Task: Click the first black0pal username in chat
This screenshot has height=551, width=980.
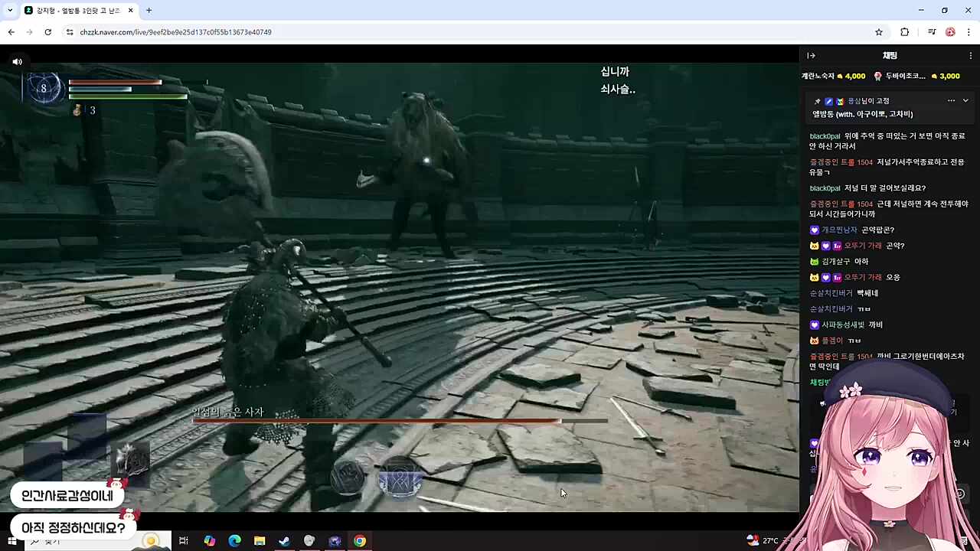Action: (x=825, y=136)
